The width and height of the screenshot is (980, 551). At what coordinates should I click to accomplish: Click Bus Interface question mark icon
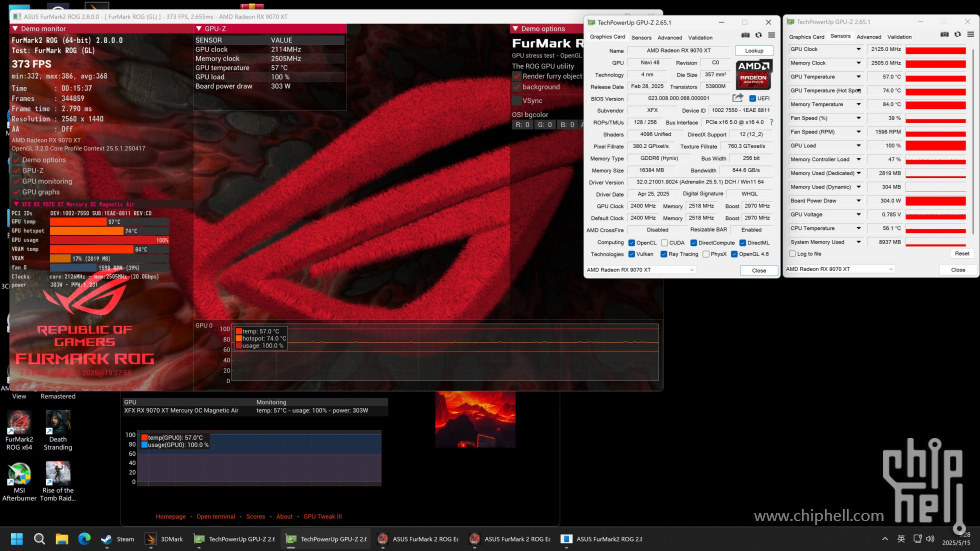(771, 122)
